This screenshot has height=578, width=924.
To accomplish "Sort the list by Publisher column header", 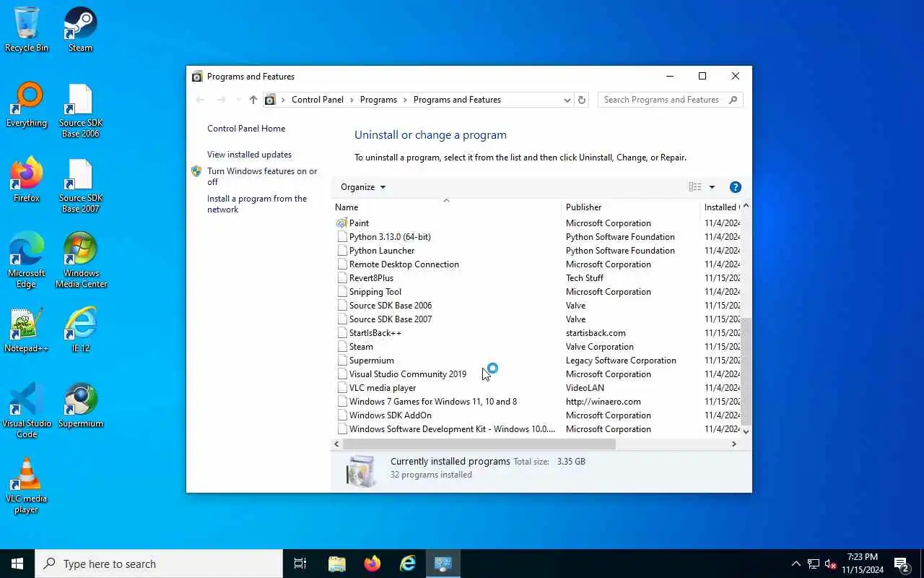I will point(630,207).
